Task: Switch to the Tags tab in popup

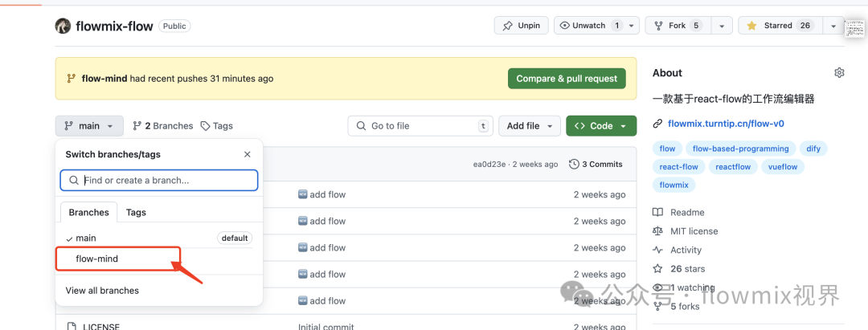Action: 136,212
